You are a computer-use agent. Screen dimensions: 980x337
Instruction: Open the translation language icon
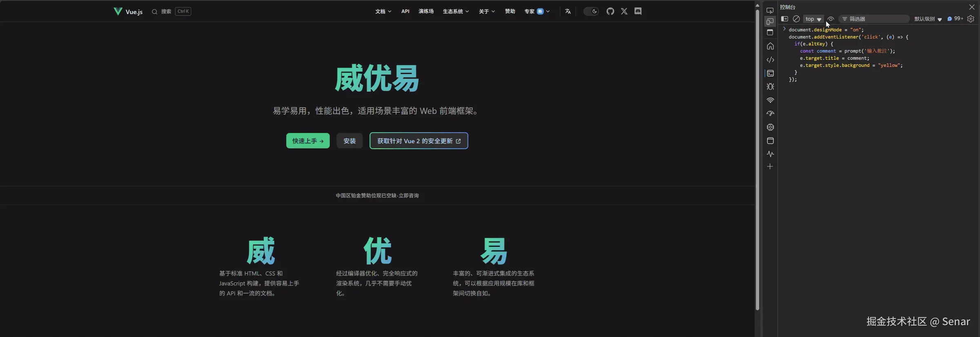(568, 11)
